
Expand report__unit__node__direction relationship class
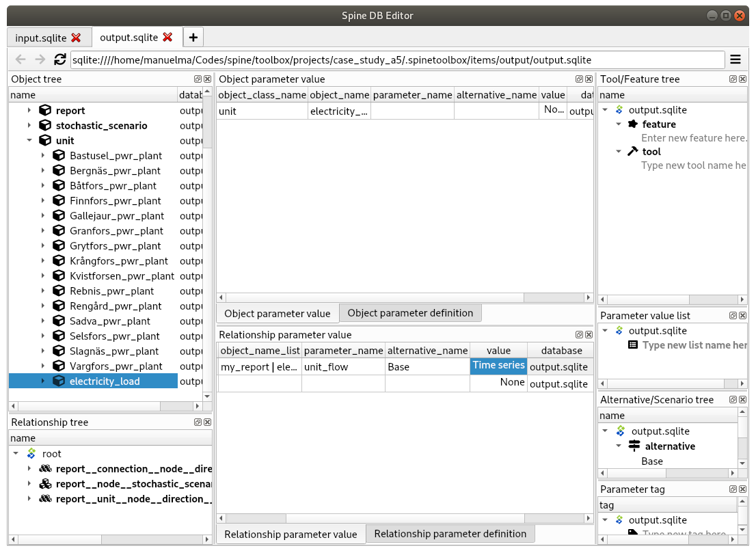29,498
